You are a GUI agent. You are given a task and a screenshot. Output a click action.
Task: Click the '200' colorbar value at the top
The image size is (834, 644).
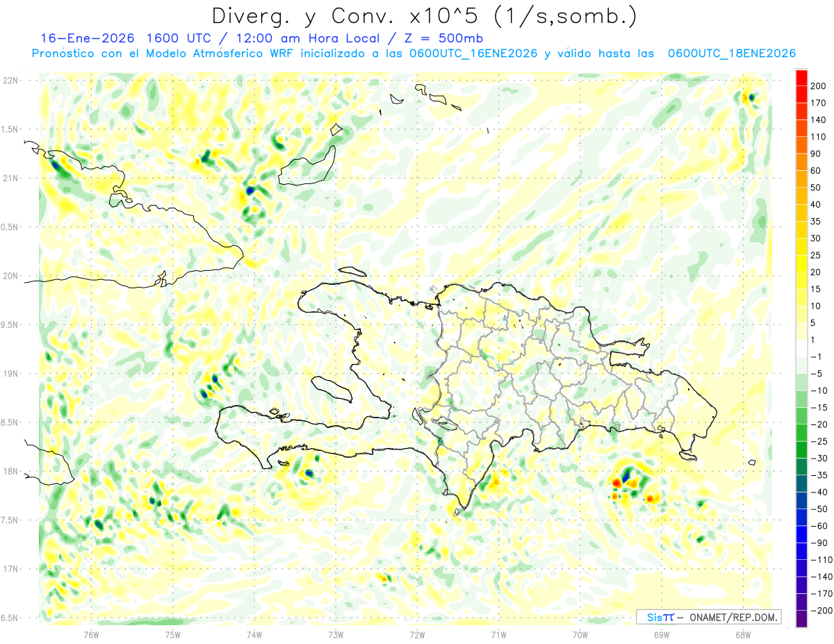tap(817, 86)
